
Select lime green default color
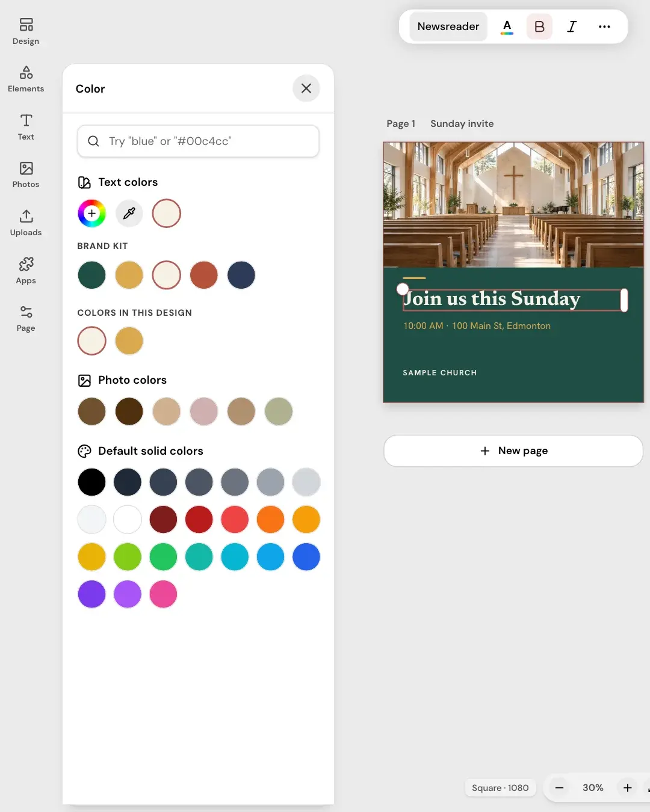128,557
